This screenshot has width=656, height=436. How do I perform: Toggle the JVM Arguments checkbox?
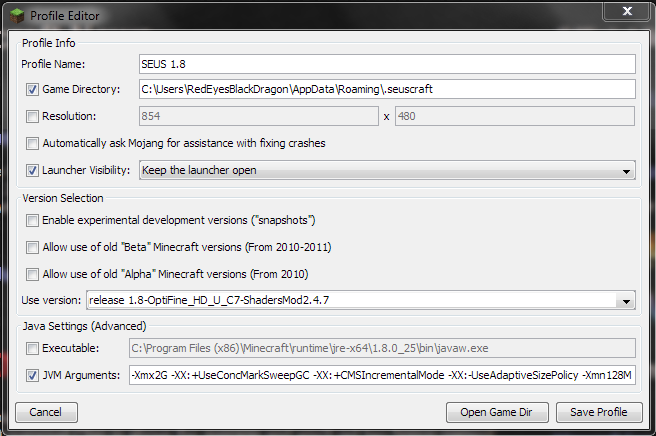(x=32, y=375)
